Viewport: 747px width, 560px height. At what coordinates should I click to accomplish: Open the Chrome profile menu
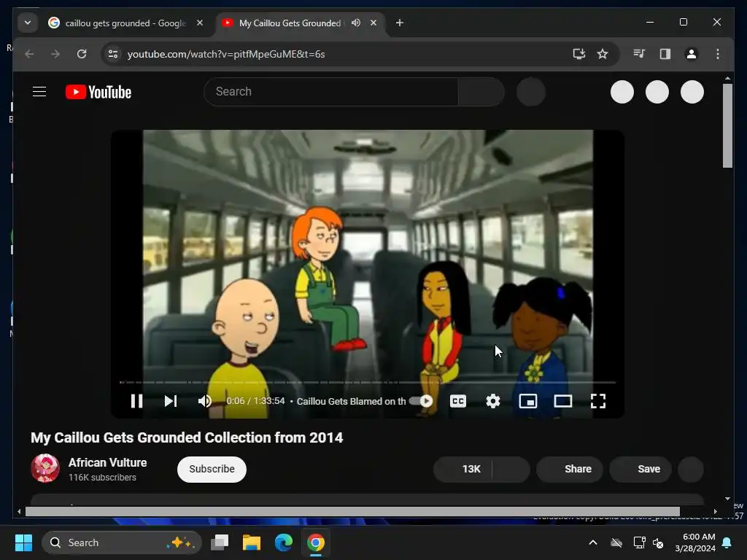click(692, 54)
